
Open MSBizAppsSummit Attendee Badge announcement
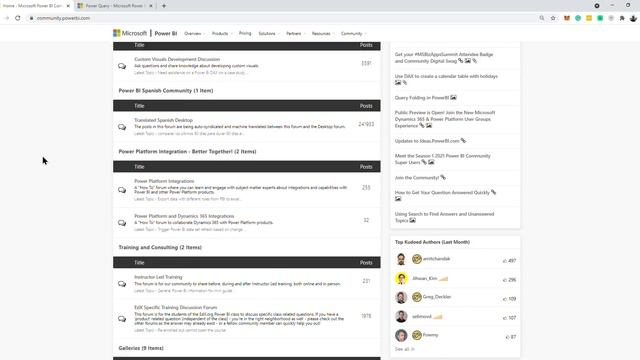[x=444, y=58]
